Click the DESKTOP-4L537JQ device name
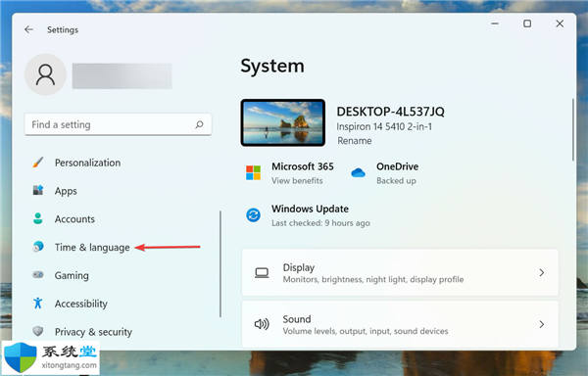588x376 pixels. (390, 112)
